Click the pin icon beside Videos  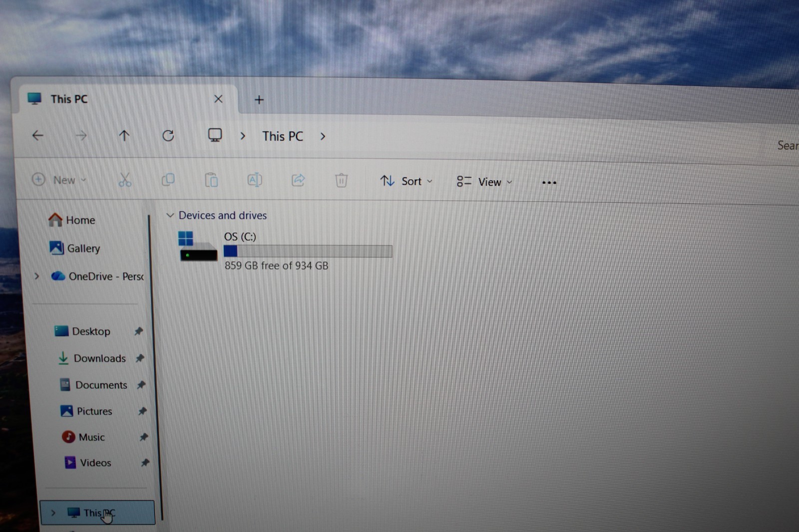[x=145, y=463]
